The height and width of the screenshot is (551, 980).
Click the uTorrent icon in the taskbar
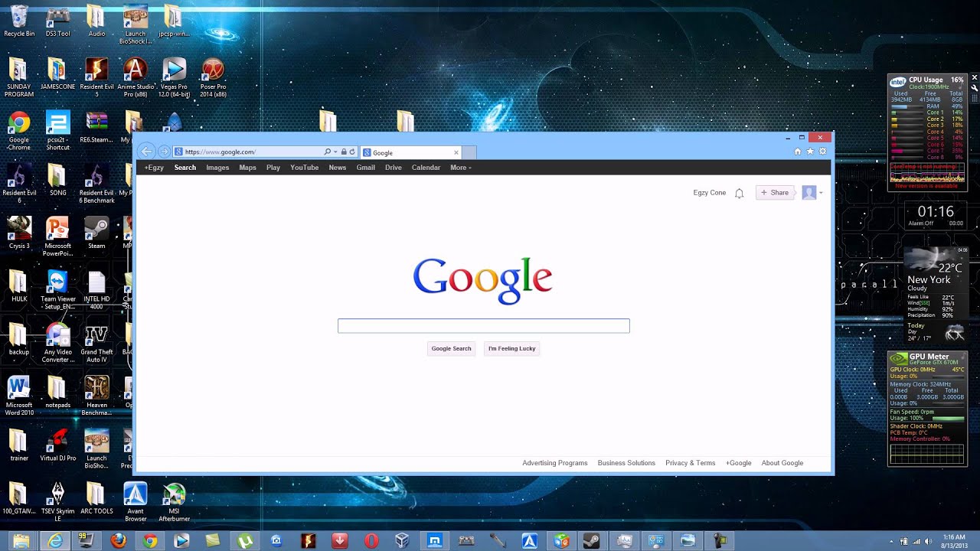click(x=245, y=541)
